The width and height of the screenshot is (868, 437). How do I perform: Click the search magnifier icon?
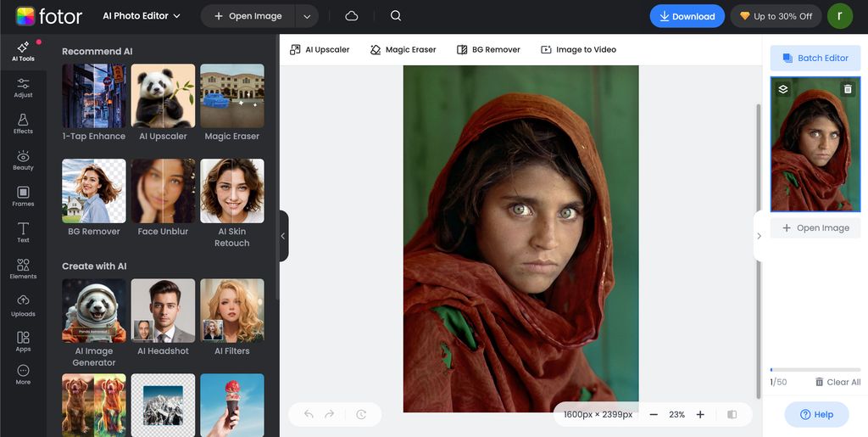pos(396,16)
